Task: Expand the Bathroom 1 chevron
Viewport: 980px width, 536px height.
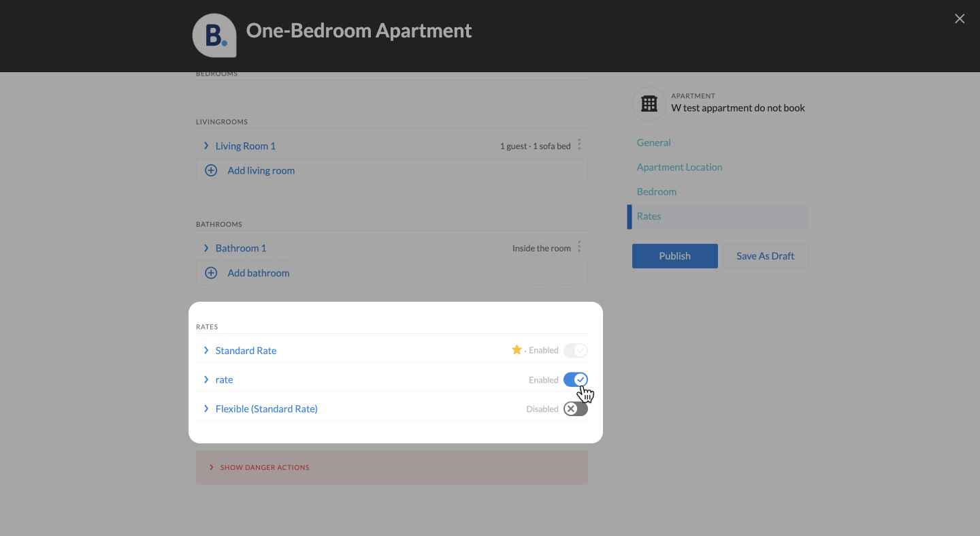Action: [x=206, y=248]
